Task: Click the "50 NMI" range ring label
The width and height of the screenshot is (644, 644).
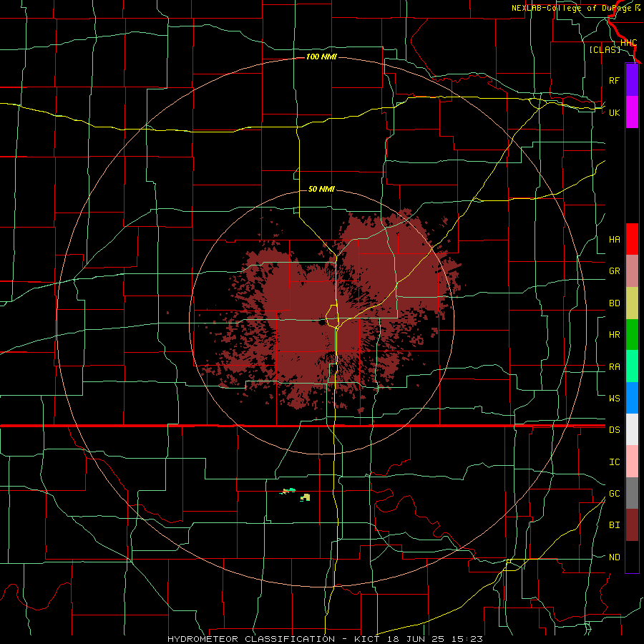Action: pos(321,189)
